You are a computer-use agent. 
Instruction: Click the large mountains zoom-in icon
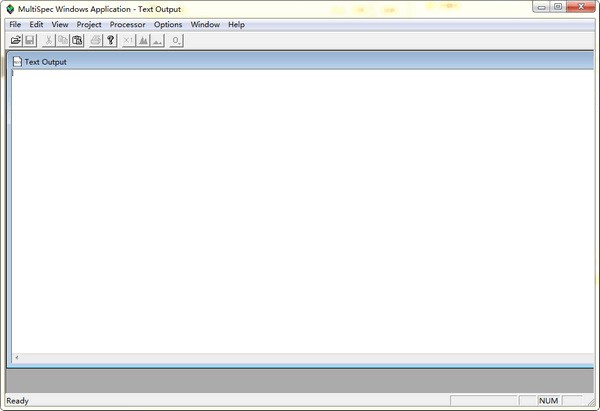point(143,41)
